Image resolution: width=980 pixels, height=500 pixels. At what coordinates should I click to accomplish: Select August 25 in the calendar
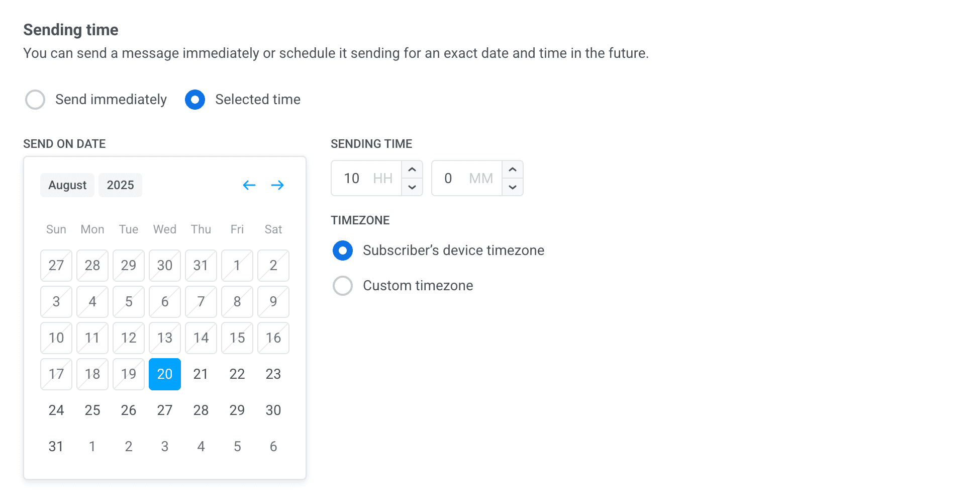[x=92, y=410]
